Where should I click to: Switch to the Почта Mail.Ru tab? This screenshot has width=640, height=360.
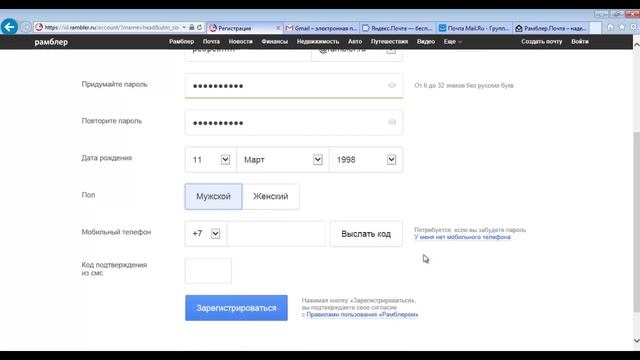click(474, 28)
